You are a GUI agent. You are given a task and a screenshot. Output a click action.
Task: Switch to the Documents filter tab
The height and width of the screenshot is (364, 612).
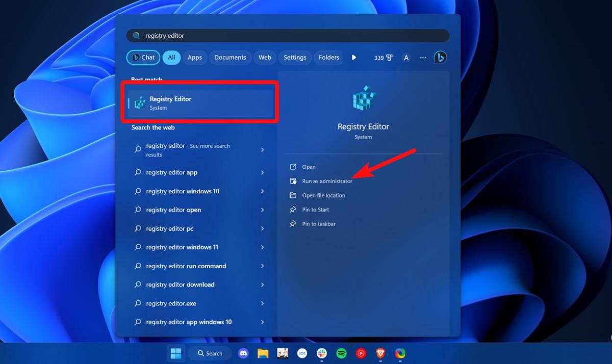tap(230, 57)
